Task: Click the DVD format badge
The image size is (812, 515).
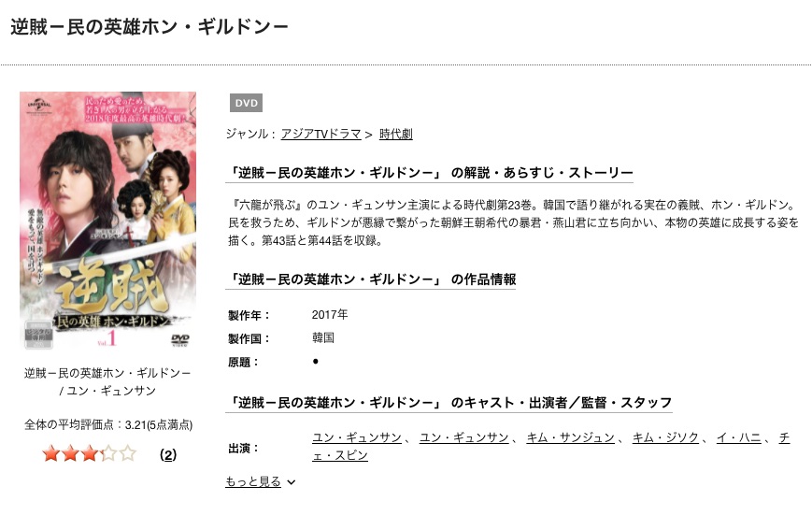Action: click(246, 103)
